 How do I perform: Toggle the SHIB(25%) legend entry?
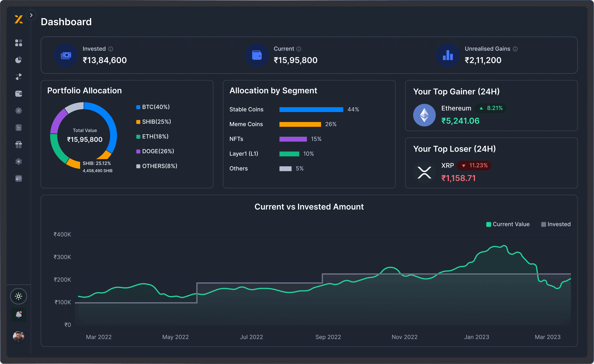point(154,122)
